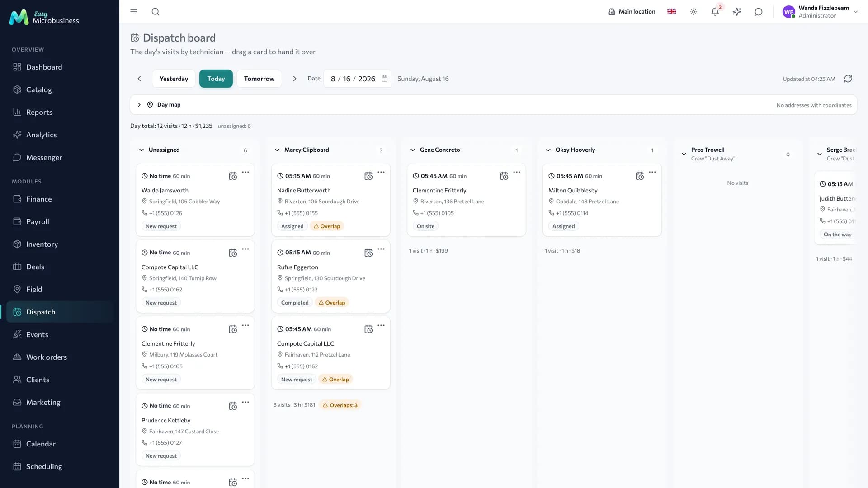Collapse Oksy Hooverly column
This screenshot has height=488, width=868.
(548, 150)
